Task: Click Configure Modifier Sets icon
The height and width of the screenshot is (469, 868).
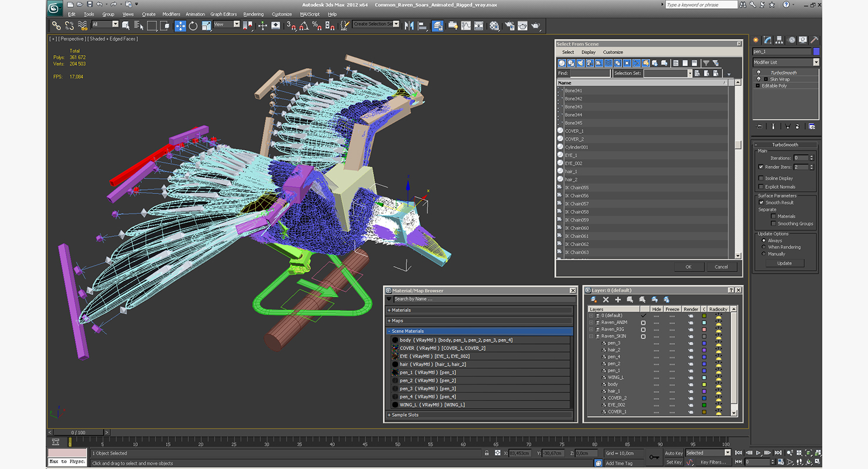Action: pos(812,126)
